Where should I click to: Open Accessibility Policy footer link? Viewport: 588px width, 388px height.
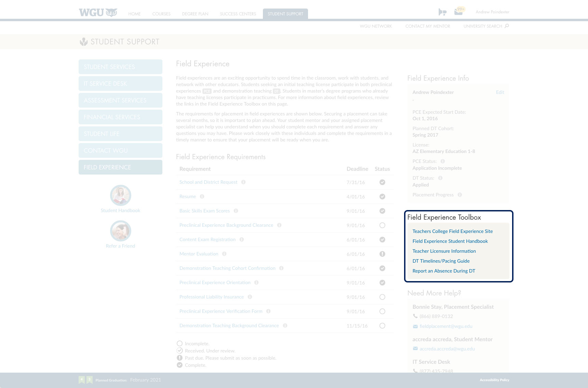tap(494, 380)
